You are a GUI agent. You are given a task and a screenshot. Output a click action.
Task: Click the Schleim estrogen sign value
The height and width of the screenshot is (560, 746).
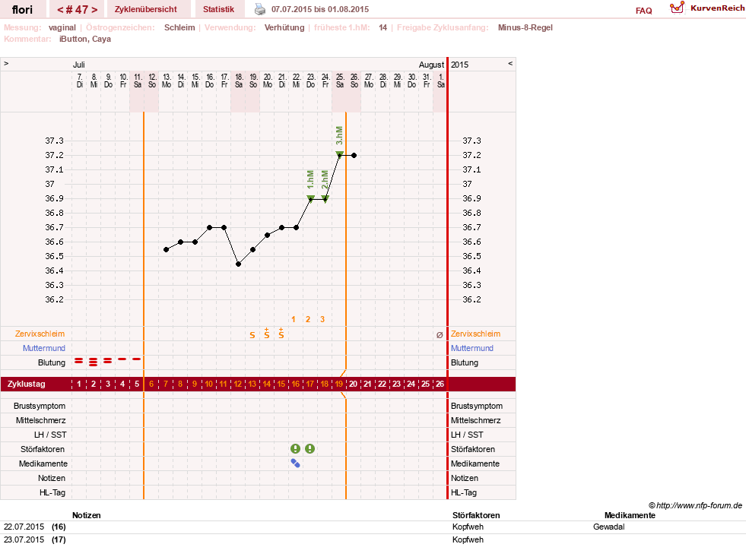click(x=179, y=27)
